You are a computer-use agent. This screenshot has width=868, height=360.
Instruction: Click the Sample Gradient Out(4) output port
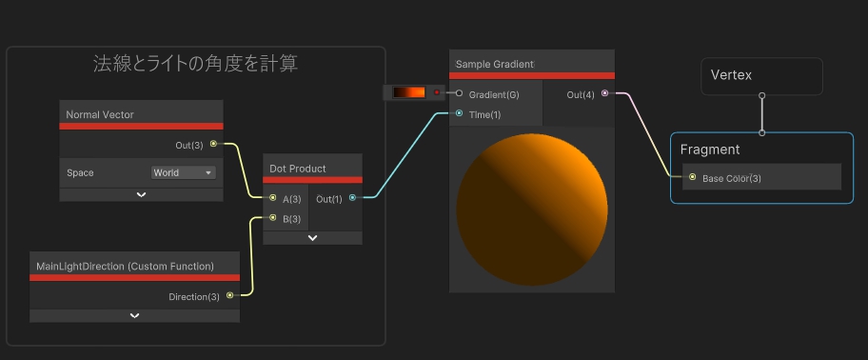[x=604, y=93]
